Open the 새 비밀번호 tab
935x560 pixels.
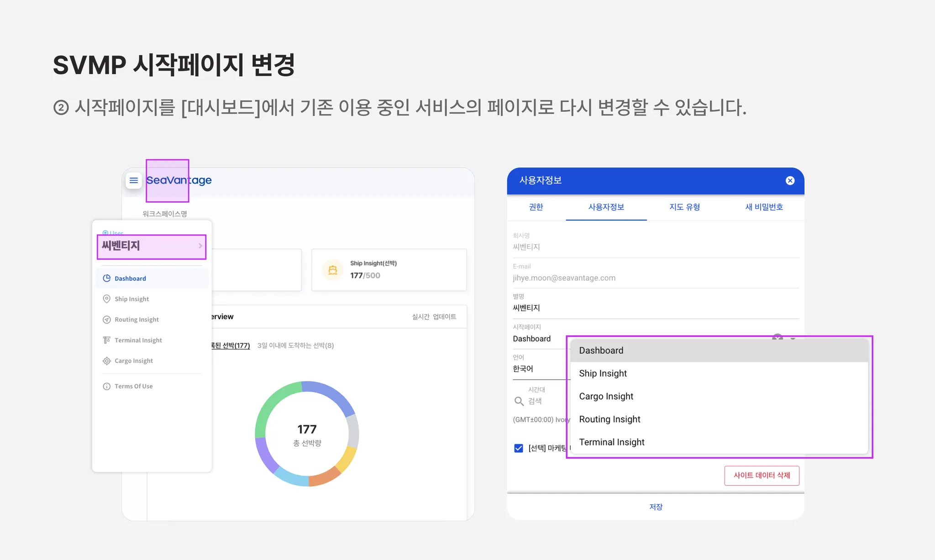[x=764, y=207]
